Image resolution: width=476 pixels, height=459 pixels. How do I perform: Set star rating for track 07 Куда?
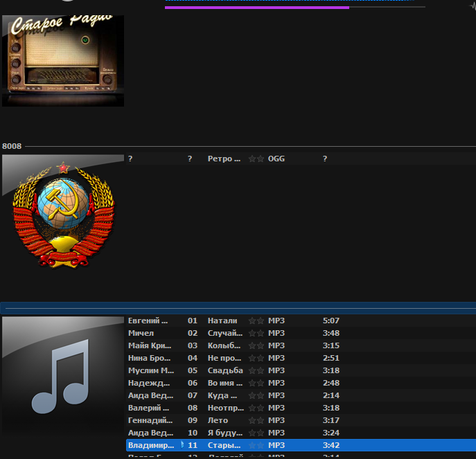256,395
